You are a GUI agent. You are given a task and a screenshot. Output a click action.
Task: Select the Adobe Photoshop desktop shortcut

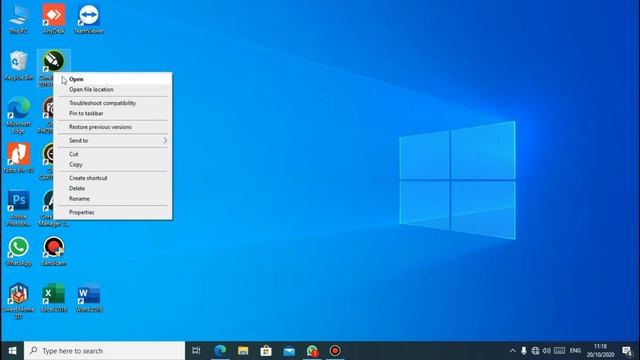18,208
